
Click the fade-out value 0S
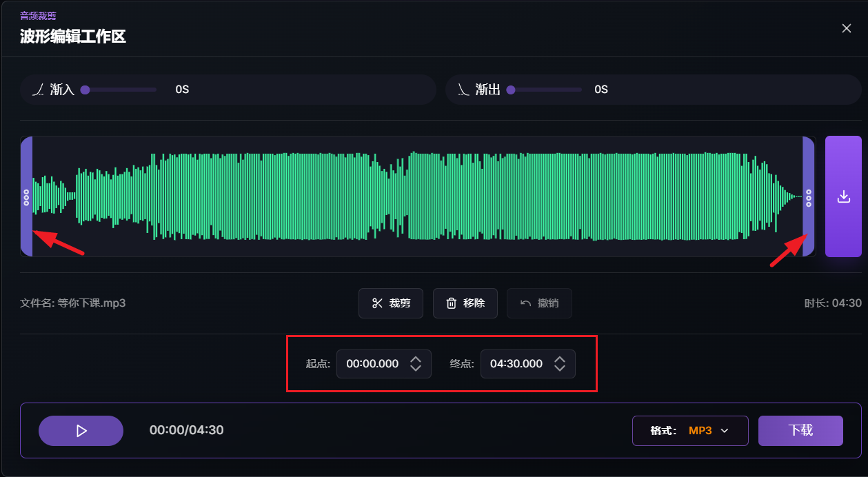click(601, 90)
